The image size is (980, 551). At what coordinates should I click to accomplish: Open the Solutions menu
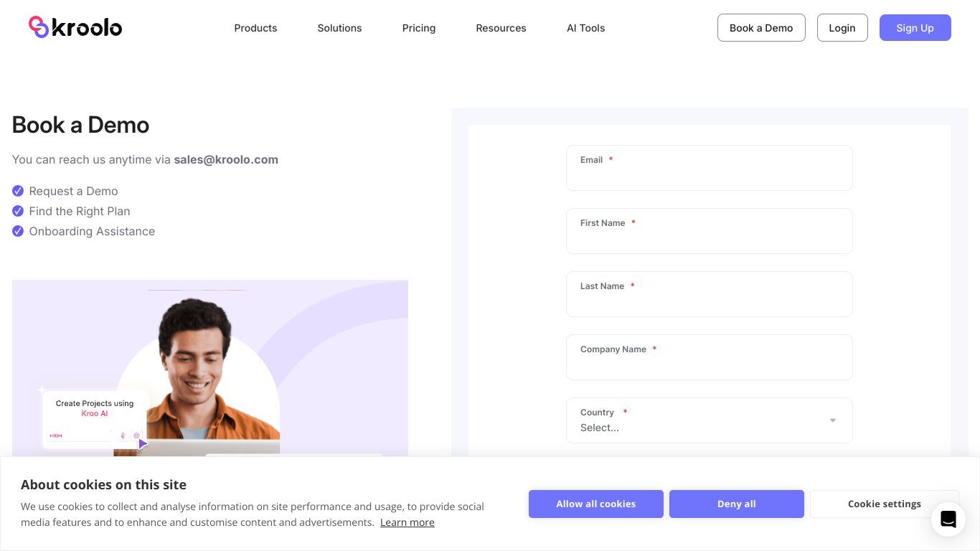tap(339, 28)
